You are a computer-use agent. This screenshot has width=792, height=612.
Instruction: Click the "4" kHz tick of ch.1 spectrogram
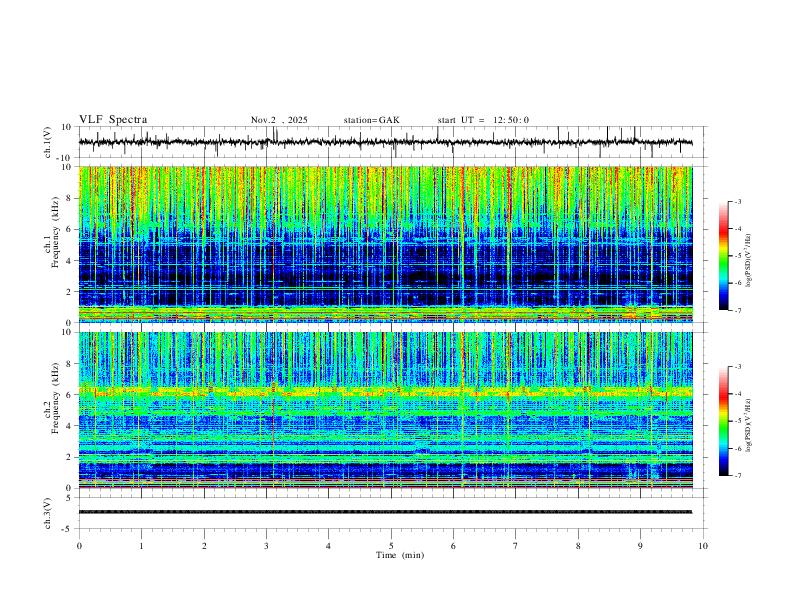(x=70, y=261)
